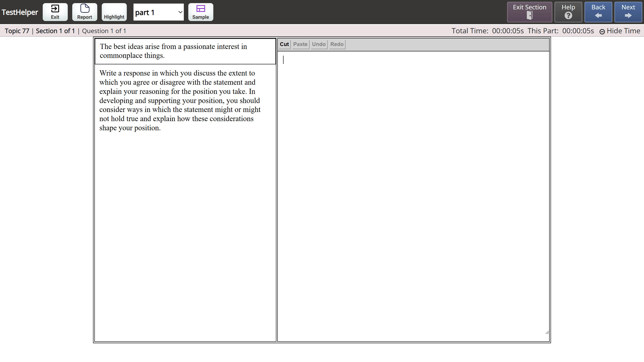Image resolution: width=644 pixels, height=362 pixels.
Task: Click the Cut button
Action: [x=284, y=44]
